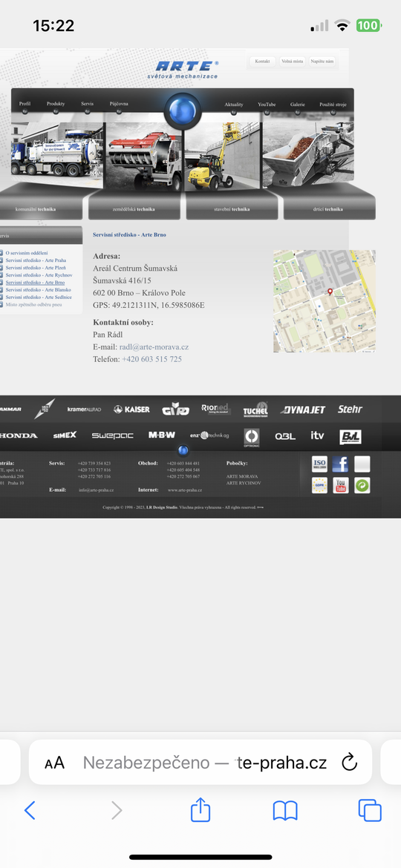Call phone number +420 603 515 725
The image size is (401, 868).
151,359
